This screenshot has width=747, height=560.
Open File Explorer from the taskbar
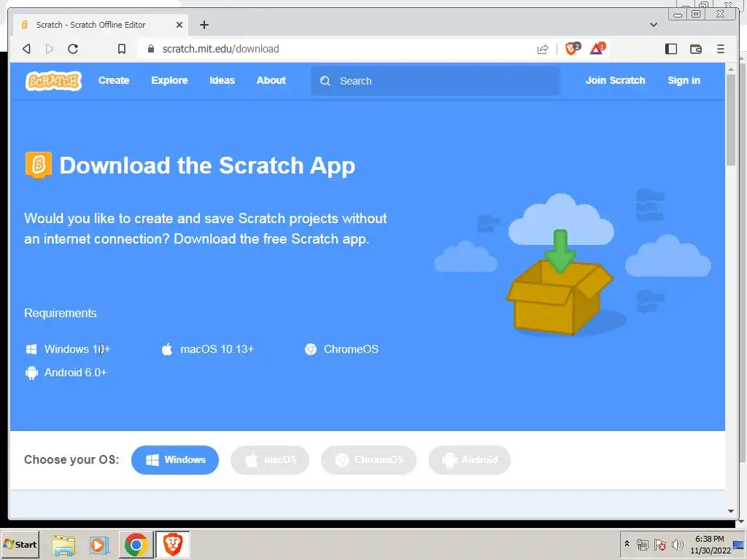click(63, 545)
